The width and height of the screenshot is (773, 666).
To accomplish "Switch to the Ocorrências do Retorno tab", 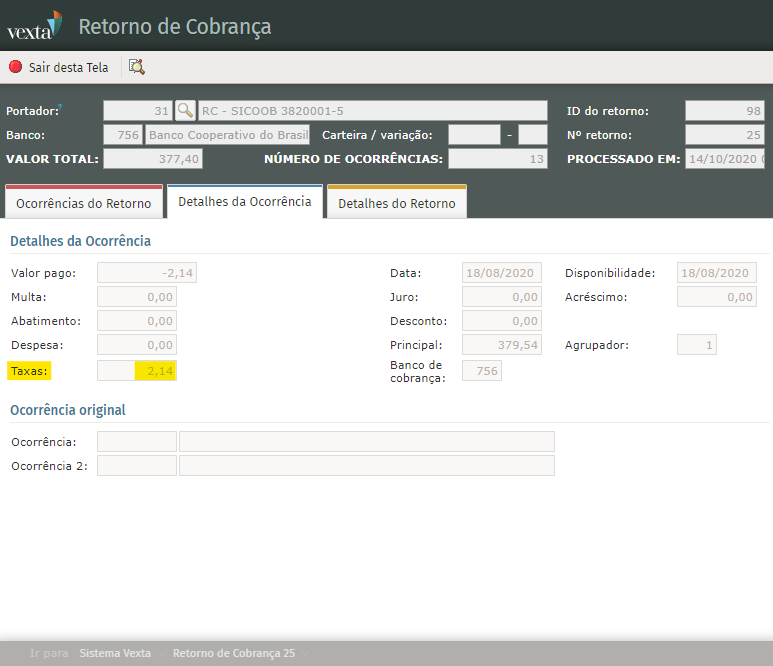I will click(84, 203).
